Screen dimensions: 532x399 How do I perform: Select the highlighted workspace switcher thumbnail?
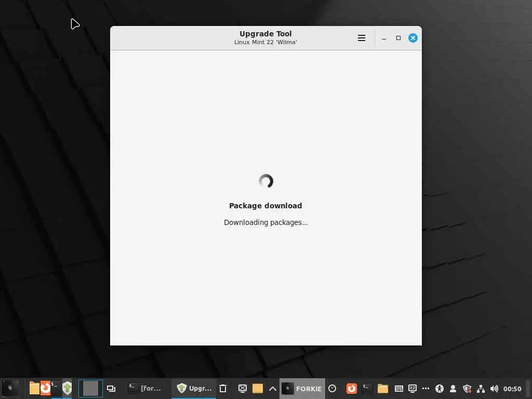[90, 389]
